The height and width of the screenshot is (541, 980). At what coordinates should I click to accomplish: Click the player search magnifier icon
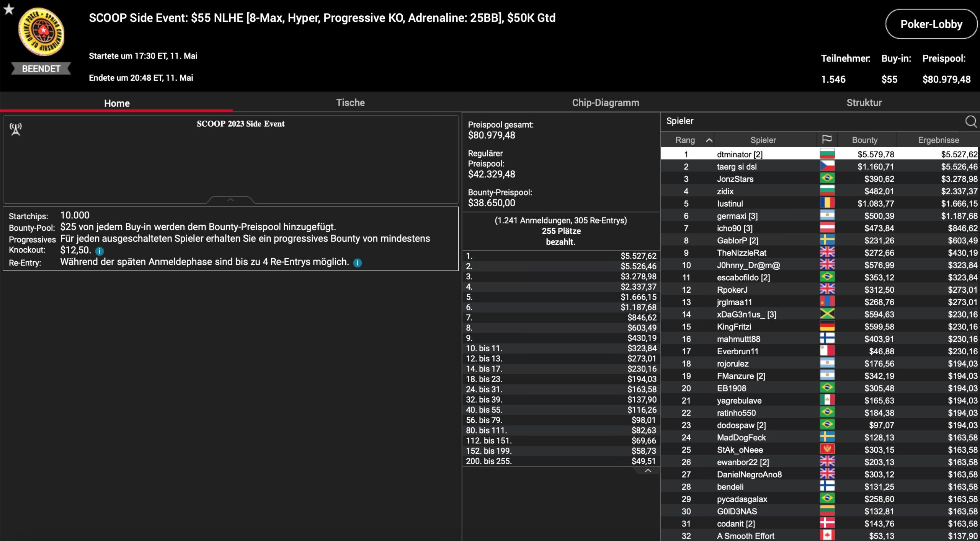pos(970,122)
